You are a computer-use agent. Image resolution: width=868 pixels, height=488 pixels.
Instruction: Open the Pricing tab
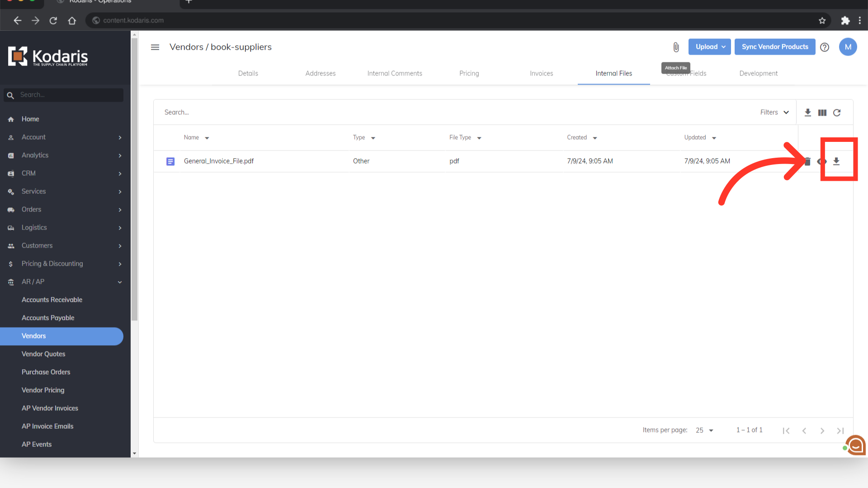point(469,73)
